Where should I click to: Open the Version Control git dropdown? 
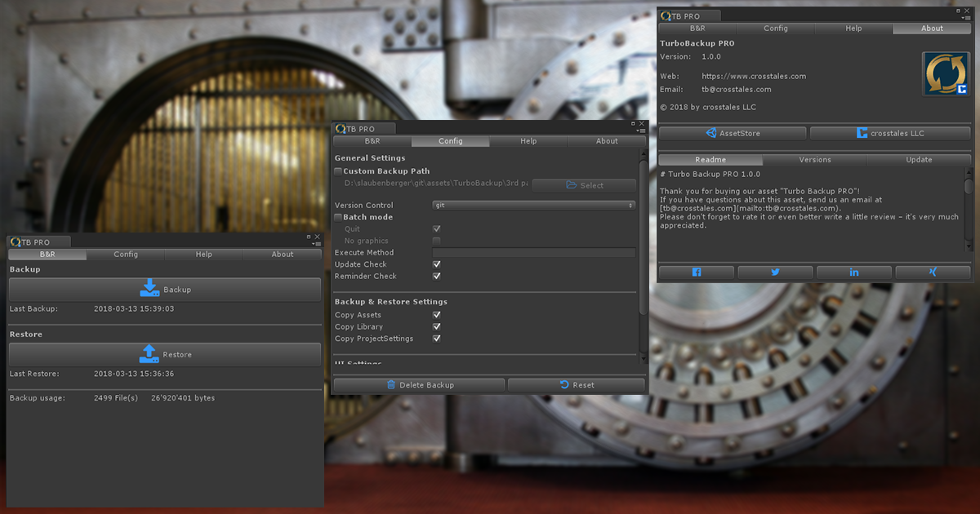coord(534,206)
